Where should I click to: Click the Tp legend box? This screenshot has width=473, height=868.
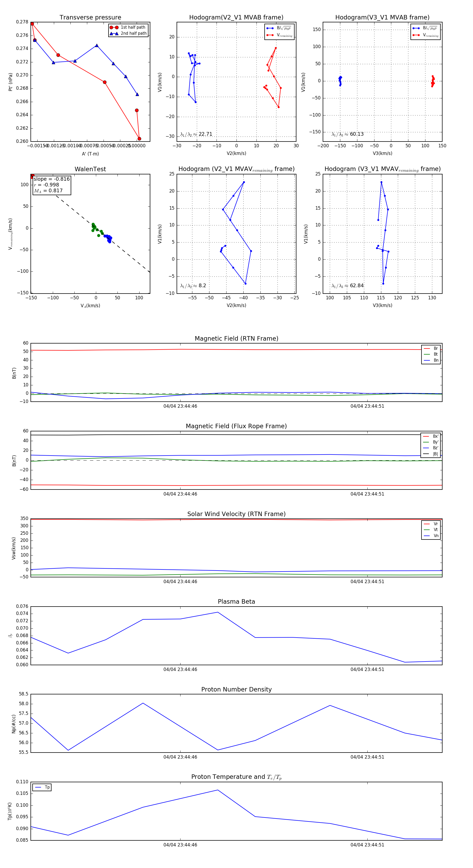(x=42, y=787)
